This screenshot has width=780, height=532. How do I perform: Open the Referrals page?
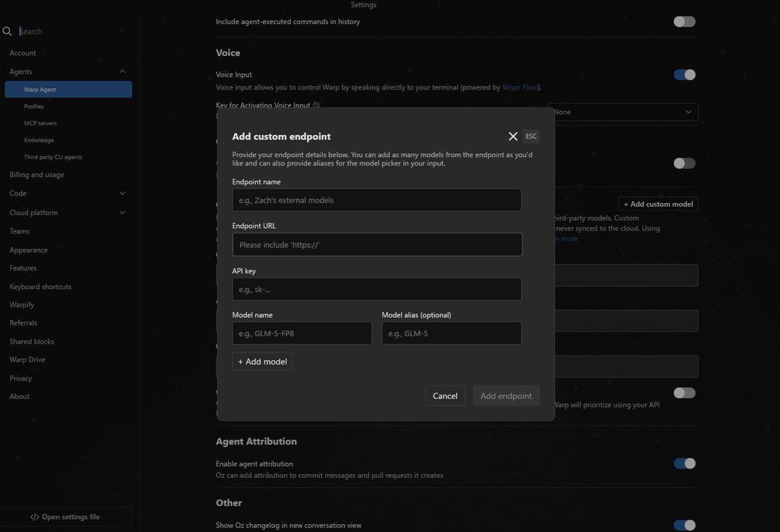click(23, 323)
